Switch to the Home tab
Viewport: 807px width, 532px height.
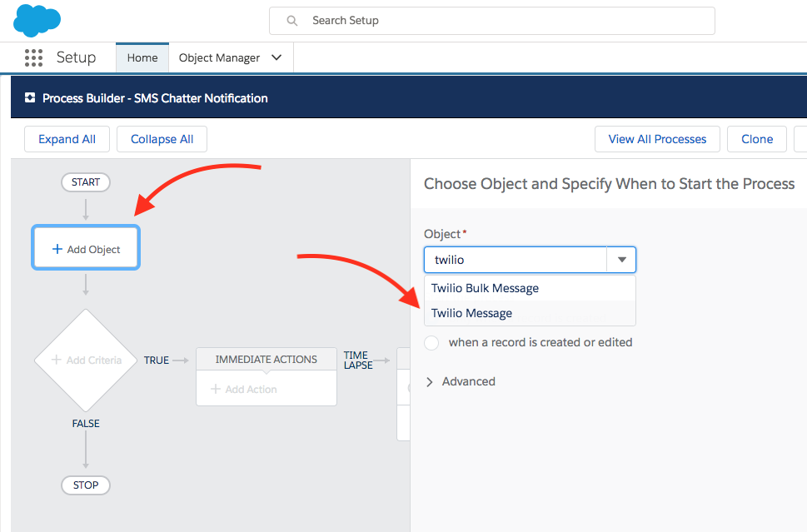[142, 57]
